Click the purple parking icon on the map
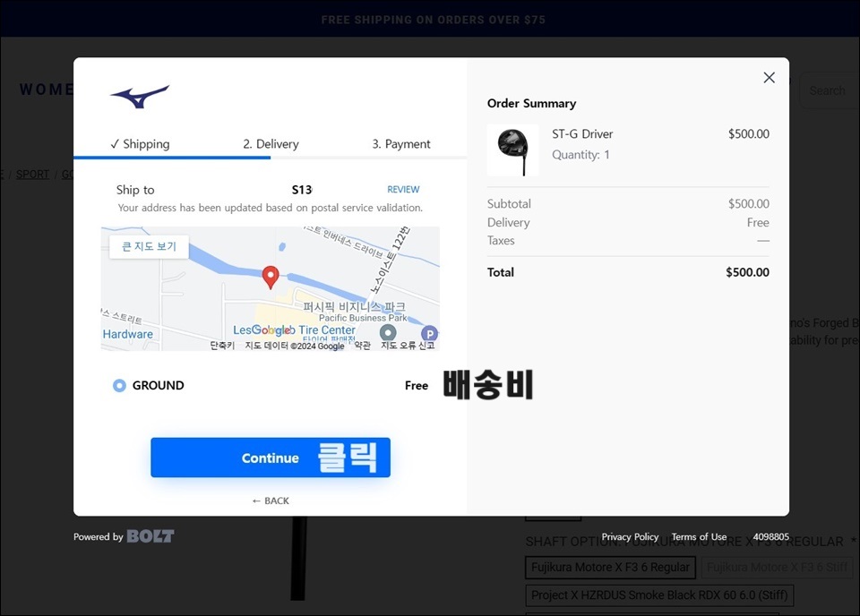Screen dimensions: 860x616 pyautogui.click(x=429, y=333)
